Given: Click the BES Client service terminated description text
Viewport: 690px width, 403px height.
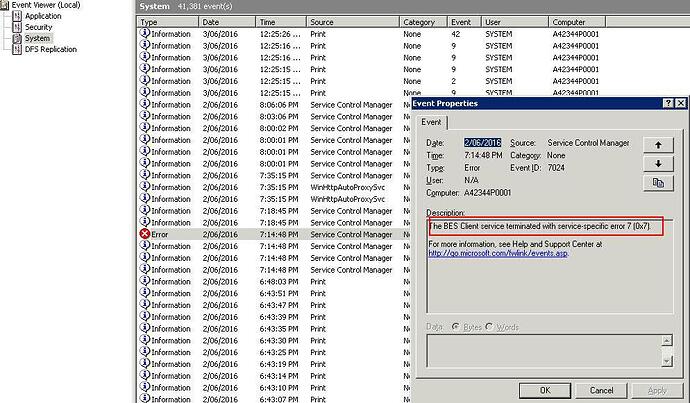Looking at the screenshot, I should pos(540,226).
